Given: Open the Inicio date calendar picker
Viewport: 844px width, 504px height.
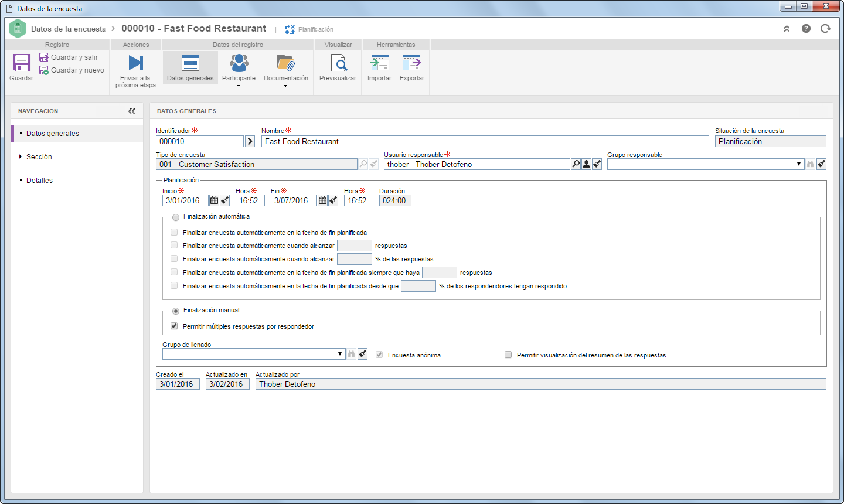Looking at the screenshot, I should pyautogui.click(x=214, y=200).
